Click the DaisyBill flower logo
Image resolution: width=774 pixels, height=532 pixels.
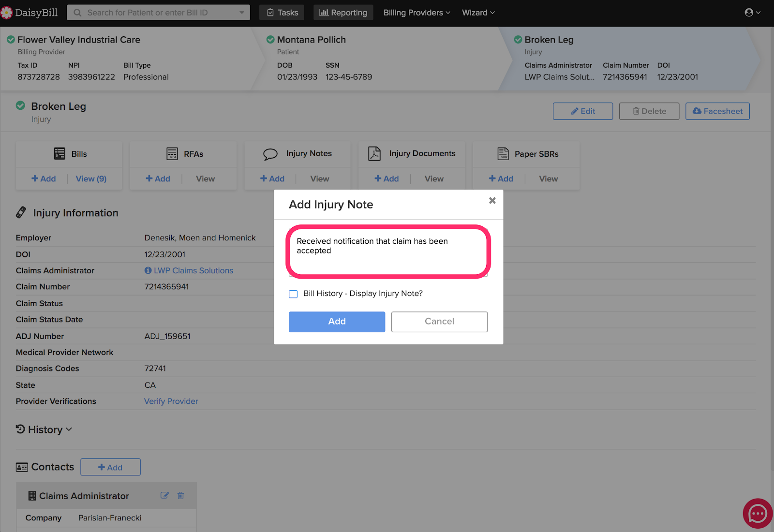tap(6, 13)
